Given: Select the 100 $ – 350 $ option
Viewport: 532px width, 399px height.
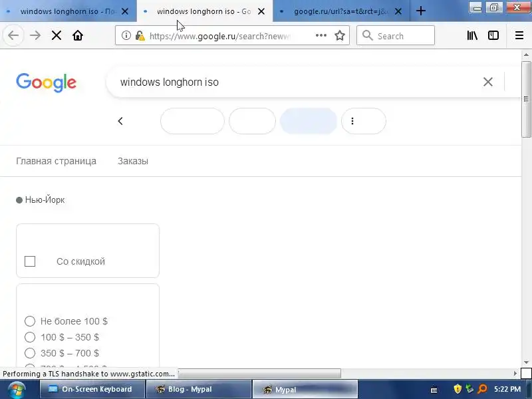Looking at the screenshot, I should coord(30,337).
